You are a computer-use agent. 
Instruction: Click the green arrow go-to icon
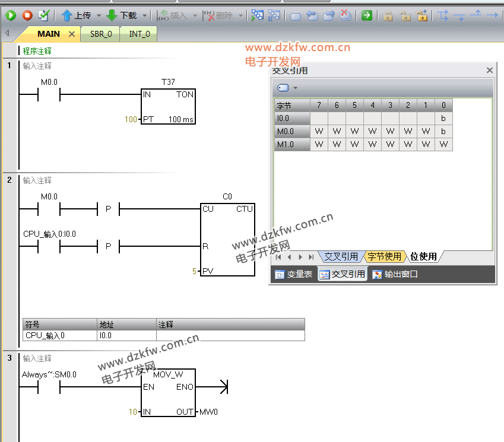pos(367,15)
